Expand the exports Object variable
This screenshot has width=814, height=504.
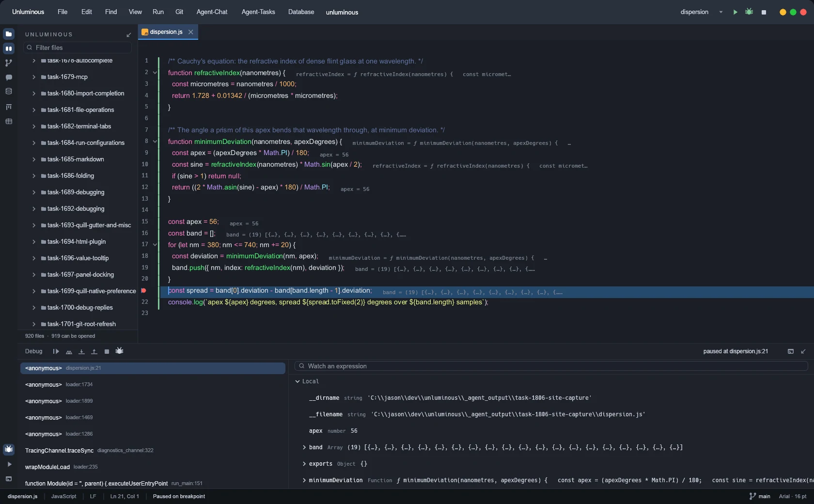(x=304, y=464)
